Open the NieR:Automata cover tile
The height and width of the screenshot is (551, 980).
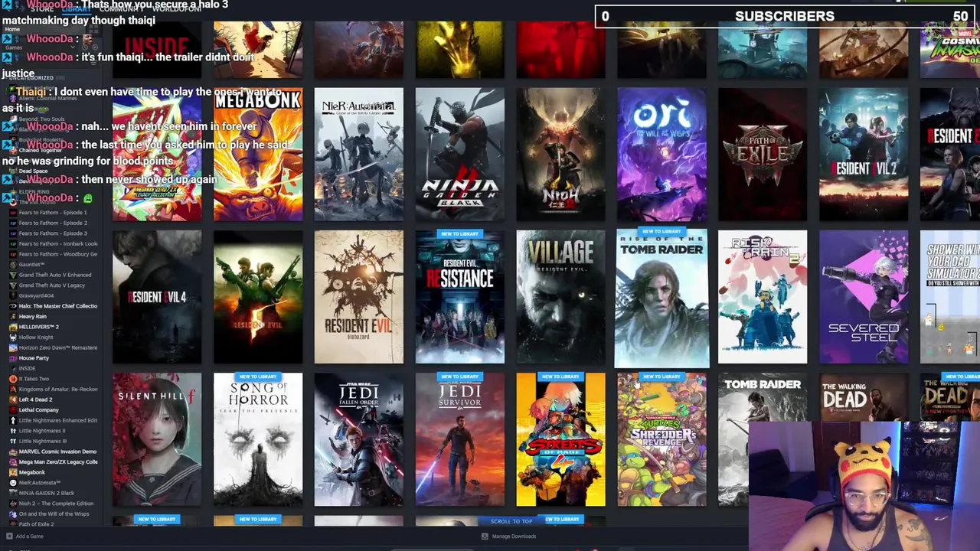[x=358, y=154]
